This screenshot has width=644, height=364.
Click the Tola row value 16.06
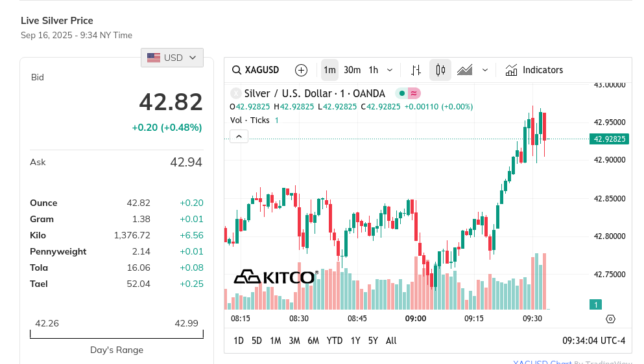point(138,267)
